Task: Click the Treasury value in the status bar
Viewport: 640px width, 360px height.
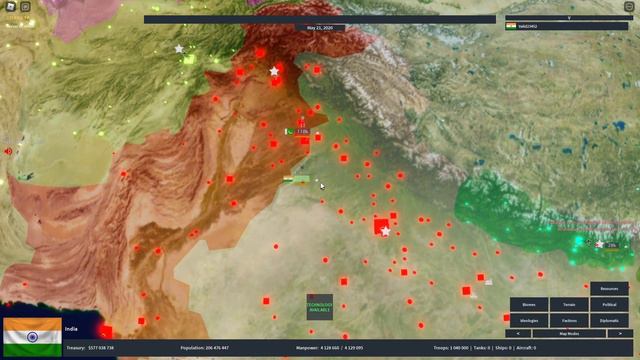Action: point(90,348)
